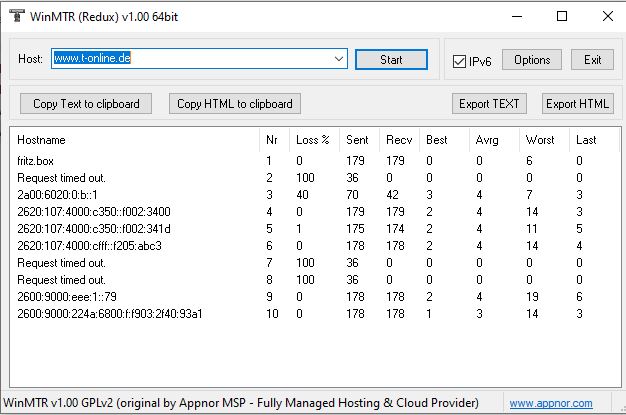The width and height of the screenshot is (626, 415).
Task: Click loss value 40 for hop 3
Action: click(302, 195)
